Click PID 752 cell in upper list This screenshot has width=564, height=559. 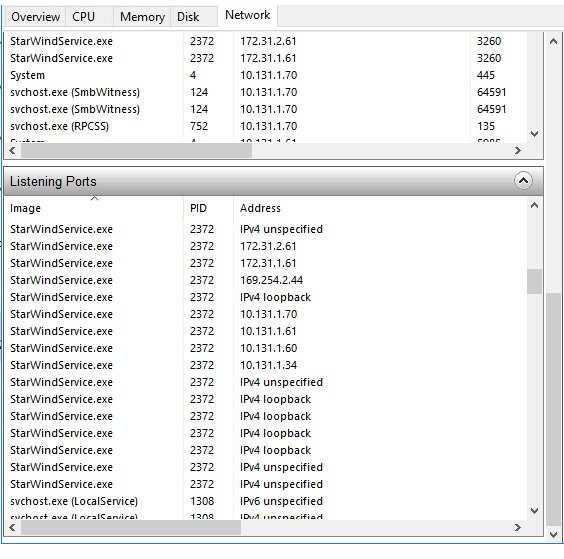[199, 126]
